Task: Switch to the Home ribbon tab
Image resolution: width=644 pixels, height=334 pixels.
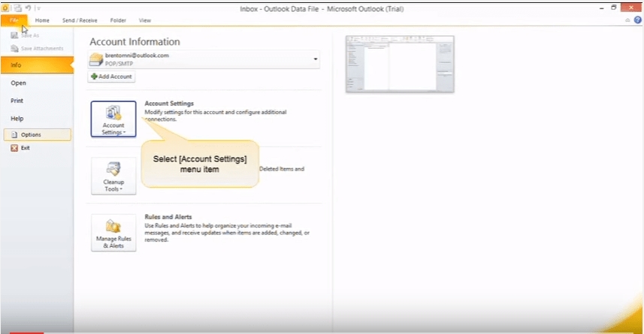Action: (42, 20)
